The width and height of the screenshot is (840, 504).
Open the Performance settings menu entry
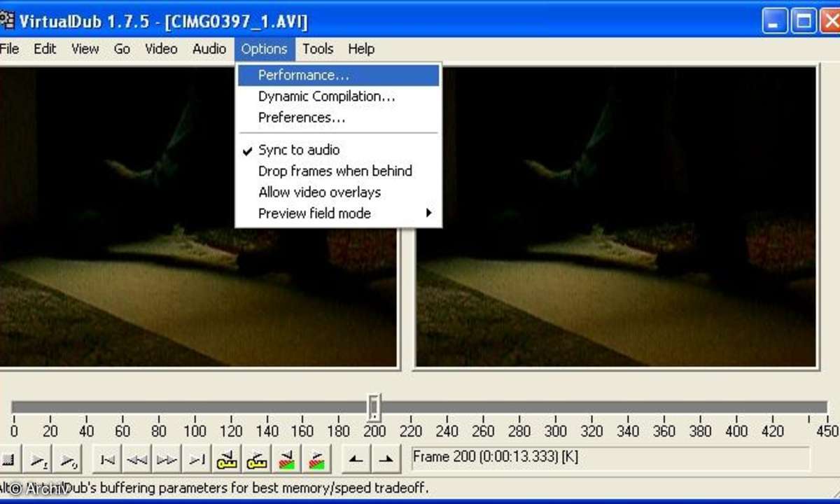[x=339, y=75]
